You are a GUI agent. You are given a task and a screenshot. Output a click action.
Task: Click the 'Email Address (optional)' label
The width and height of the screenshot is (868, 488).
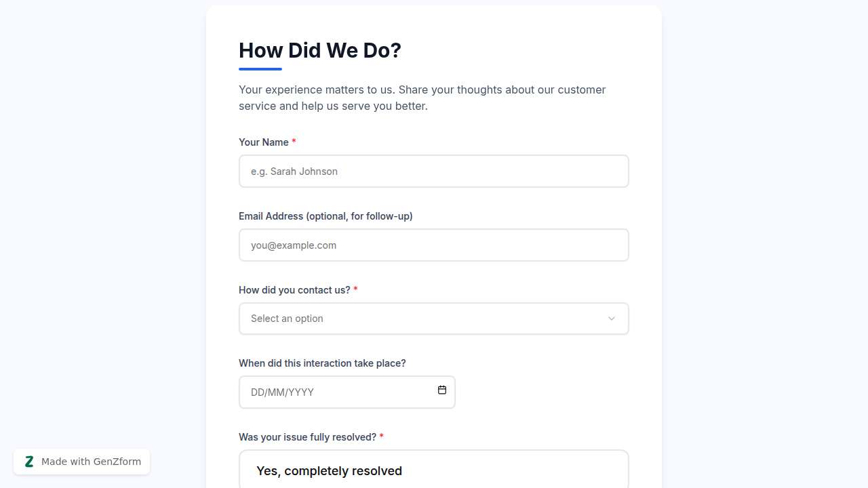[325, 216]
